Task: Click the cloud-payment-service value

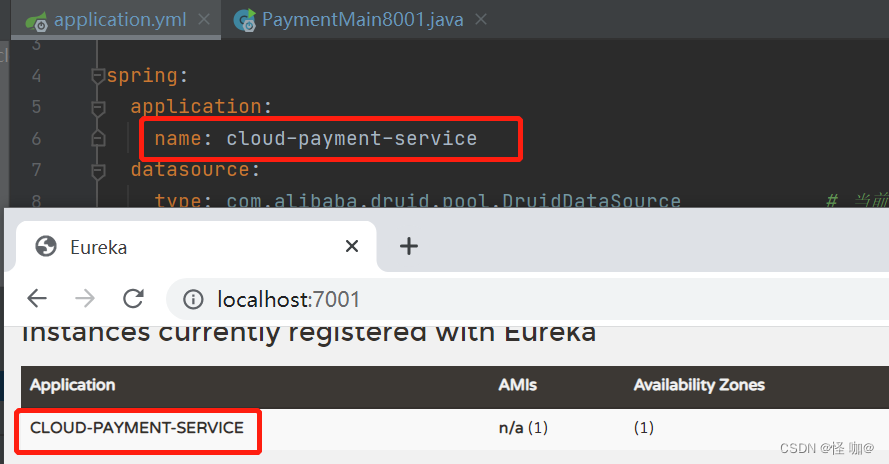Action: [352, 138]
